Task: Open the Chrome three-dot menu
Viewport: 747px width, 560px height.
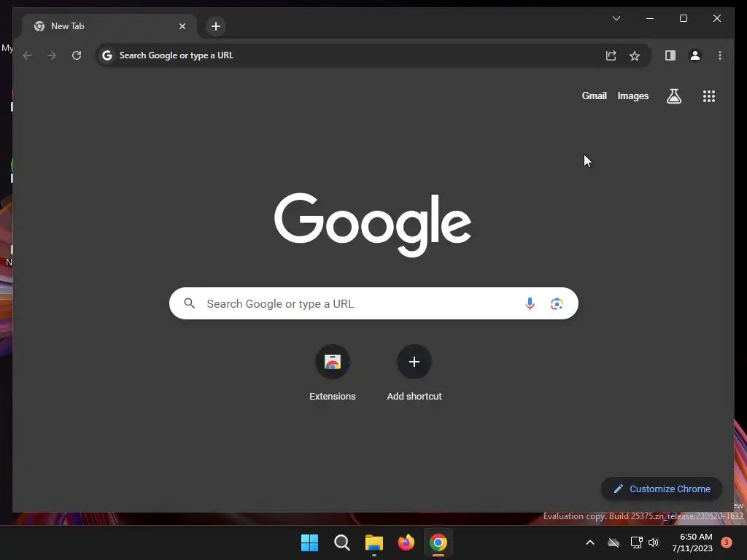Action: pyautogui.click(x=720, y=55)
